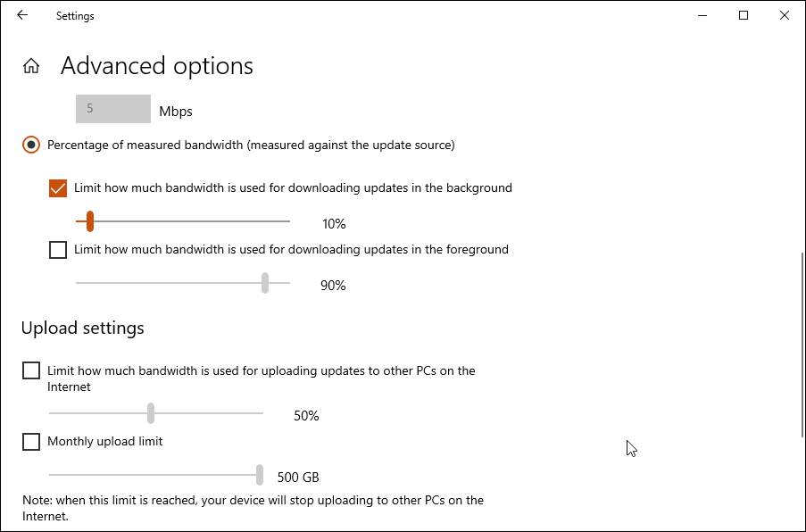Image resolution: width=806 pixels, height=532 pixels.
Task: Click the Mbps value input field
Action: [113, 109]
